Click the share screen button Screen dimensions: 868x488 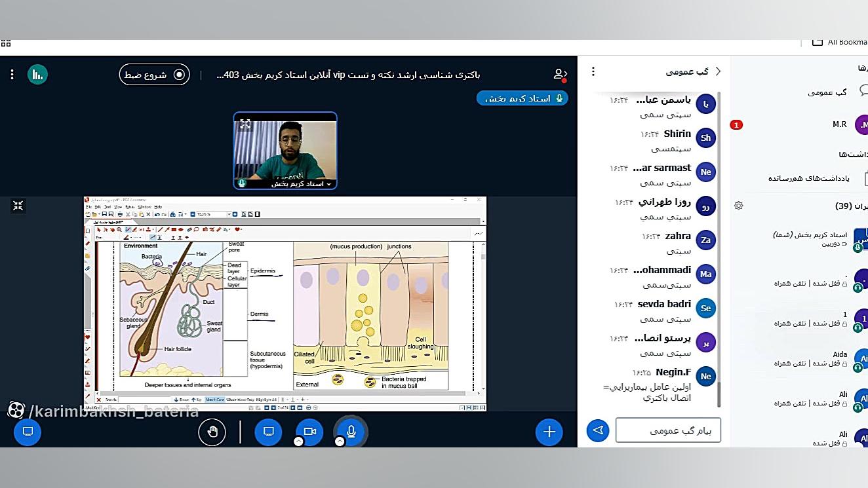coord(268,431)
